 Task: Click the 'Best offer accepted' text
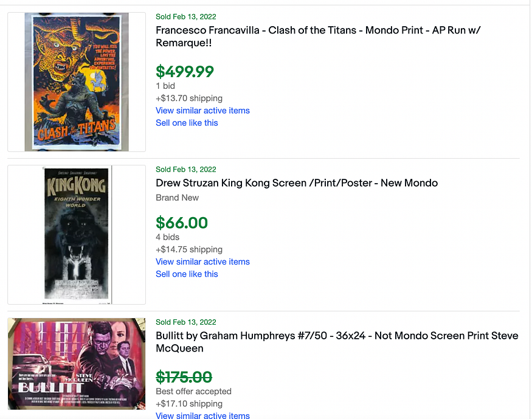coord(193,391)
